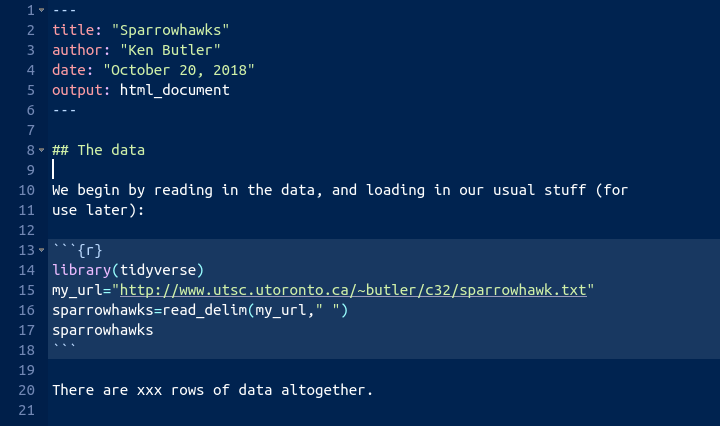The width and height of the screenshot is (720, 426).
Task: Open the sparrowhawk.txt URL link
Action: [353, 290]
